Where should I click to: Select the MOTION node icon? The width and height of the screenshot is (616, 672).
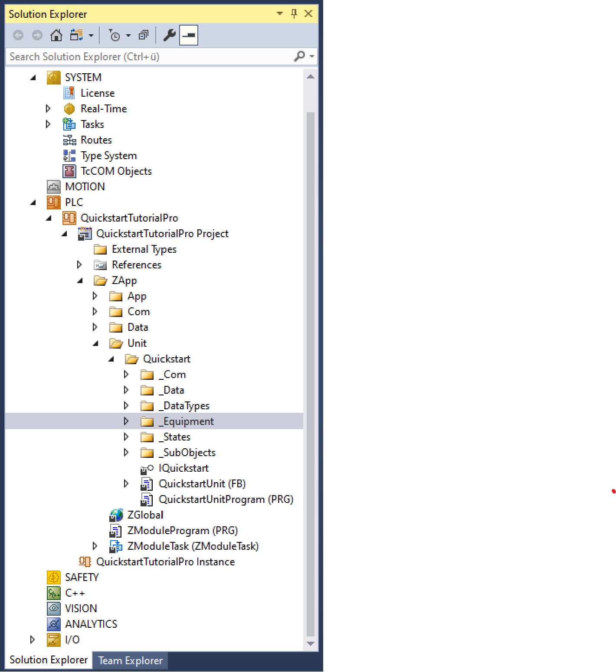click(54, 187)
